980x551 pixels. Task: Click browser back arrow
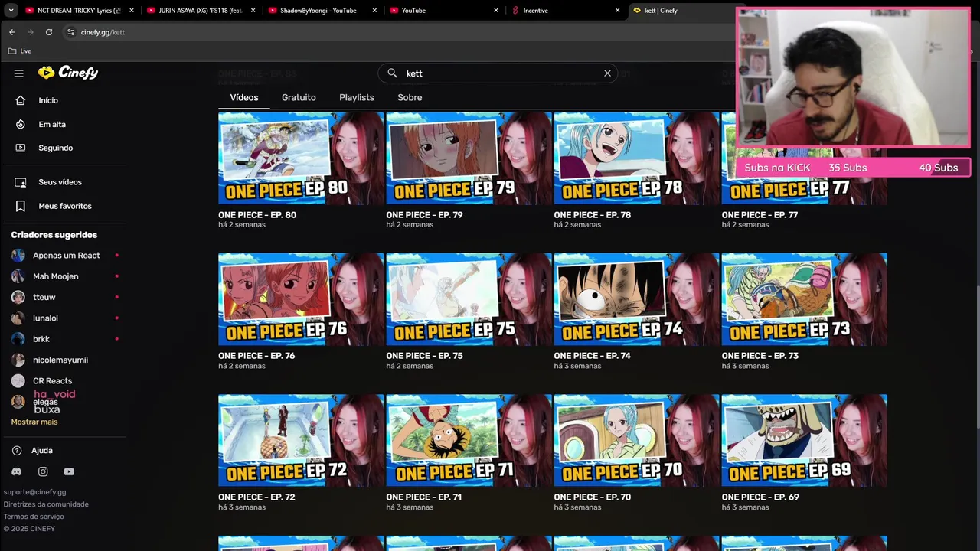11,32
